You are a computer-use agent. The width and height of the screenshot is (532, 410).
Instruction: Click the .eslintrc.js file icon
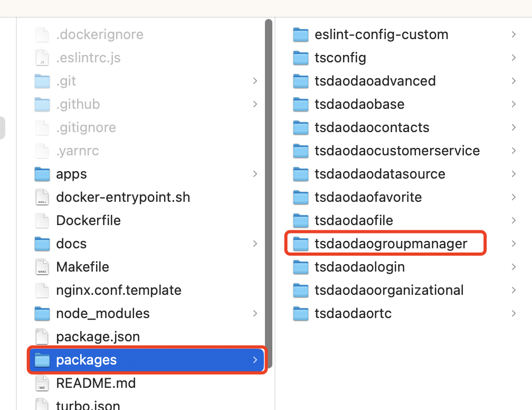click(42, 58)
